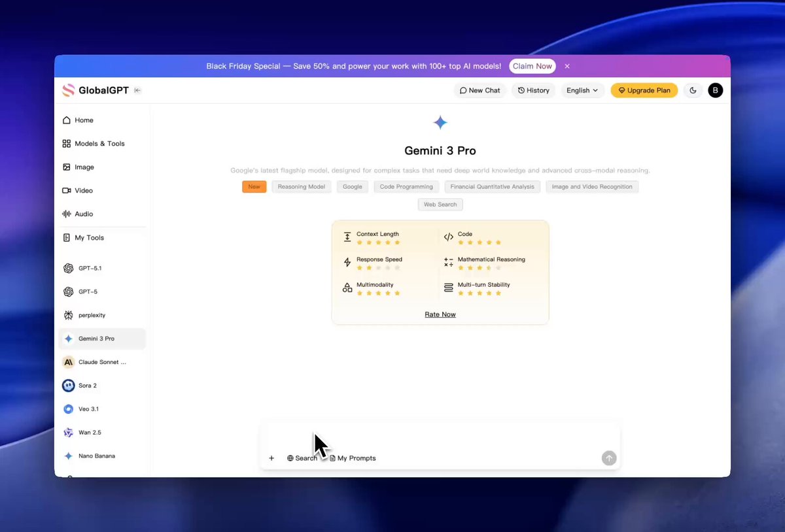This screenshot has height=532, width=785.
Task: Toggle the Search option in prompt box
Action: coord(302,458)
